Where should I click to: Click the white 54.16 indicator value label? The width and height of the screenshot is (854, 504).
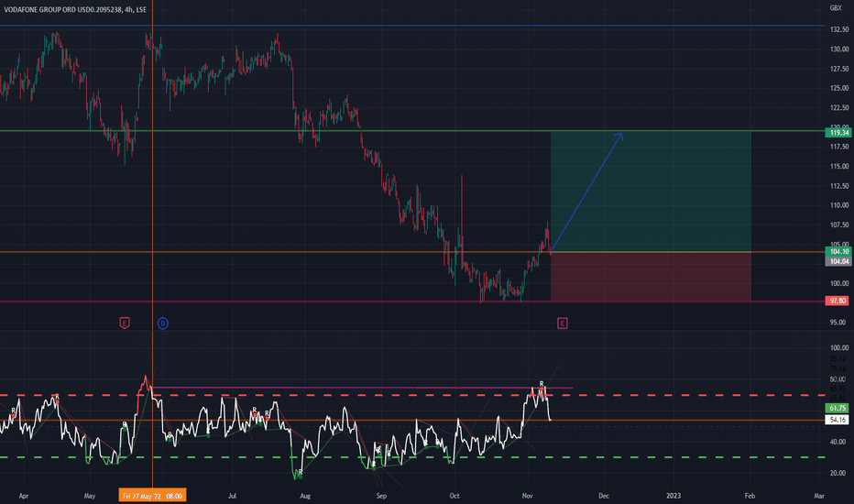838,420
